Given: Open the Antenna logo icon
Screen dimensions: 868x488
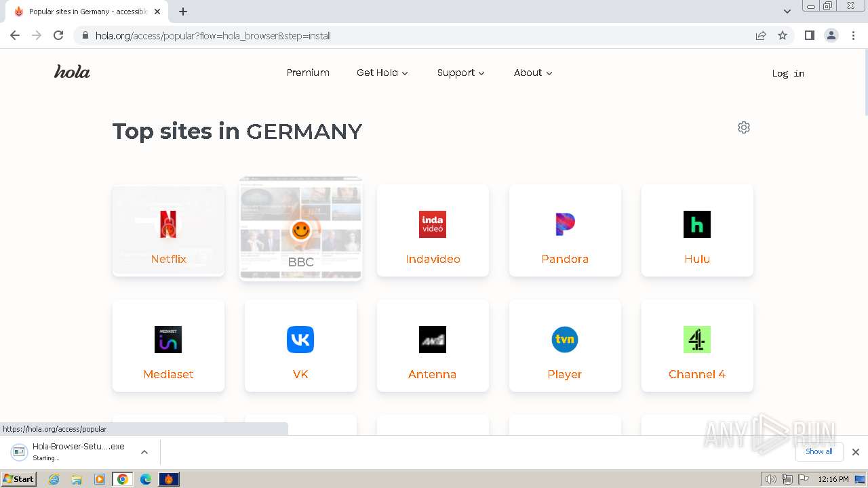Looking at the screenshot, I should [x=433, y=340].
